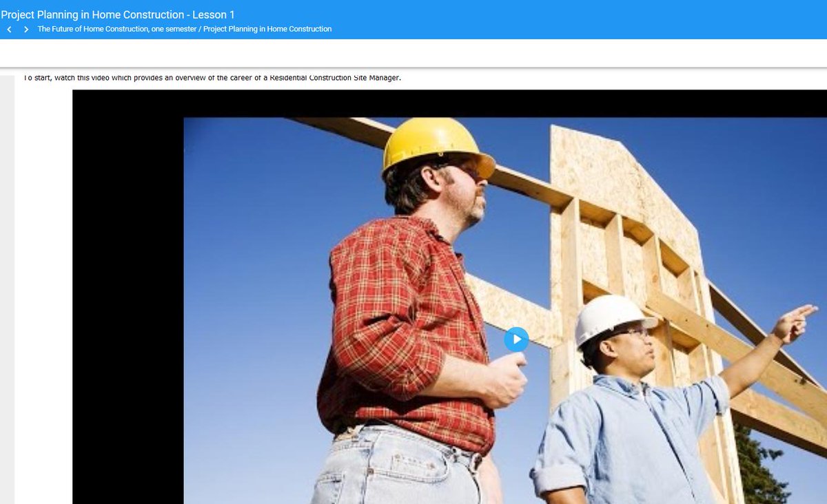Viewport: 827px width, 504px height.
Task: Go to previous lesson page arrow
Action: point(9,29)
